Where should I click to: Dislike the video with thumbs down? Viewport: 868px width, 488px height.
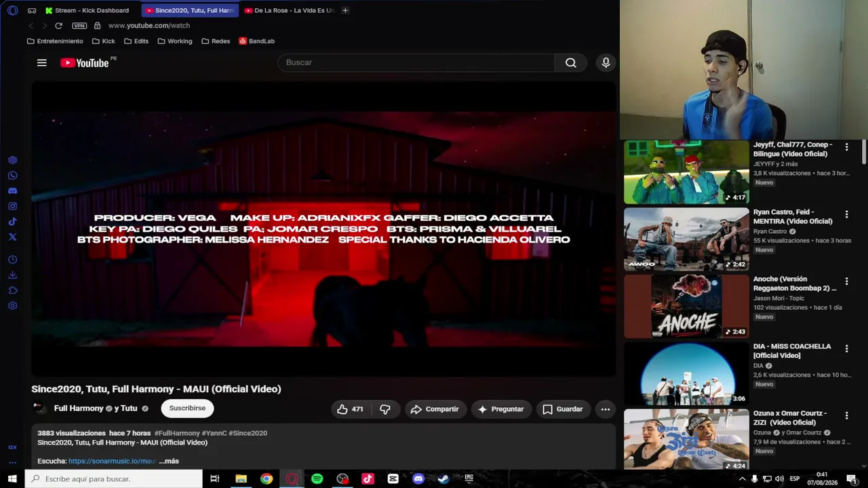pyautogui.click(x=384, y=409)
